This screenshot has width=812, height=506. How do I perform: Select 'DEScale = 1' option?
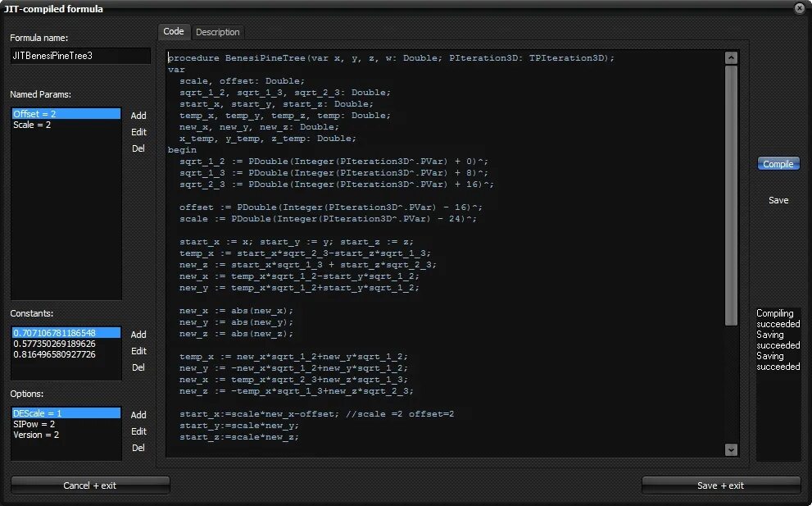tap(66, 413)
